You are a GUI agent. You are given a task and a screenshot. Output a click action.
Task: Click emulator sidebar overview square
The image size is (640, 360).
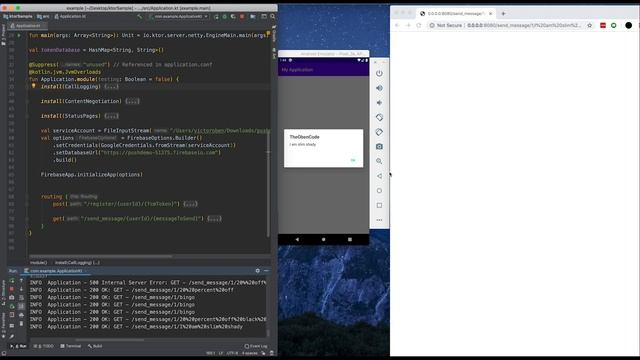coord(379,205)
